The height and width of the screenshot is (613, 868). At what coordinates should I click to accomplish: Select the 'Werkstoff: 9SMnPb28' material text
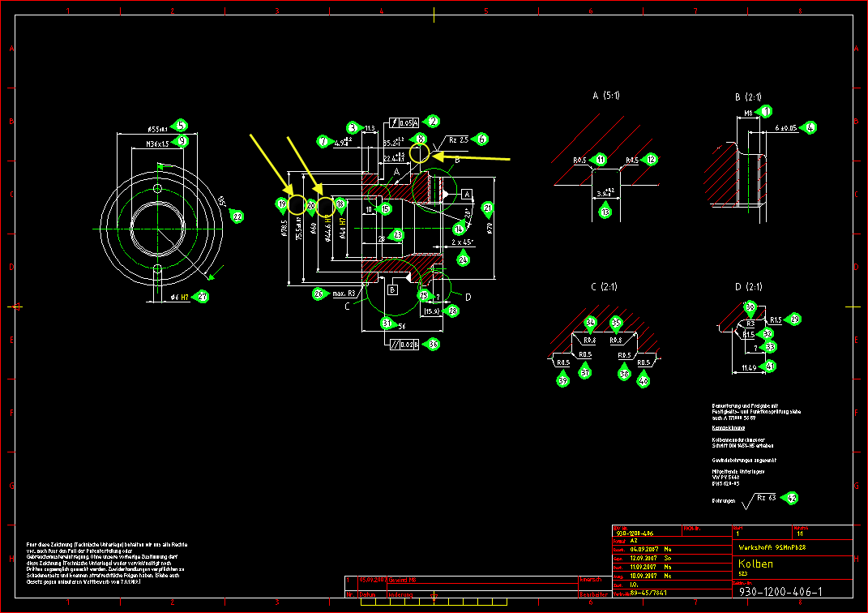(x=768, y=548)
